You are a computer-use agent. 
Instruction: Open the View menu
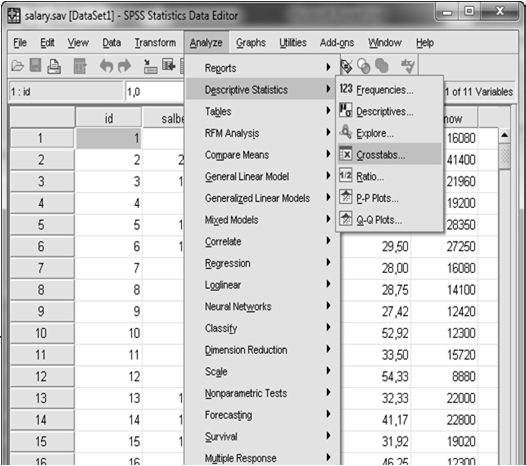click(x=78, y=43)
